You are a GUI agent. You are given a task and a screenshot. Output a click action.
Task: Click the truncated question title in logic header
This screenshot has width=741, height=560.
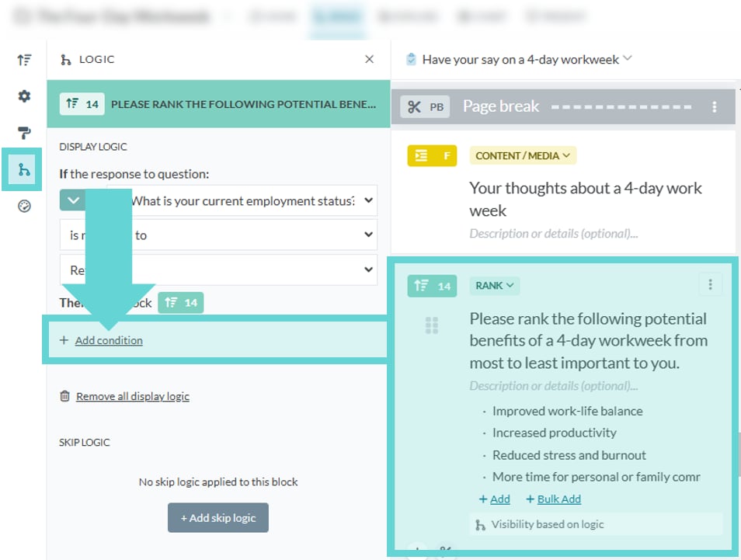point(243,104)
